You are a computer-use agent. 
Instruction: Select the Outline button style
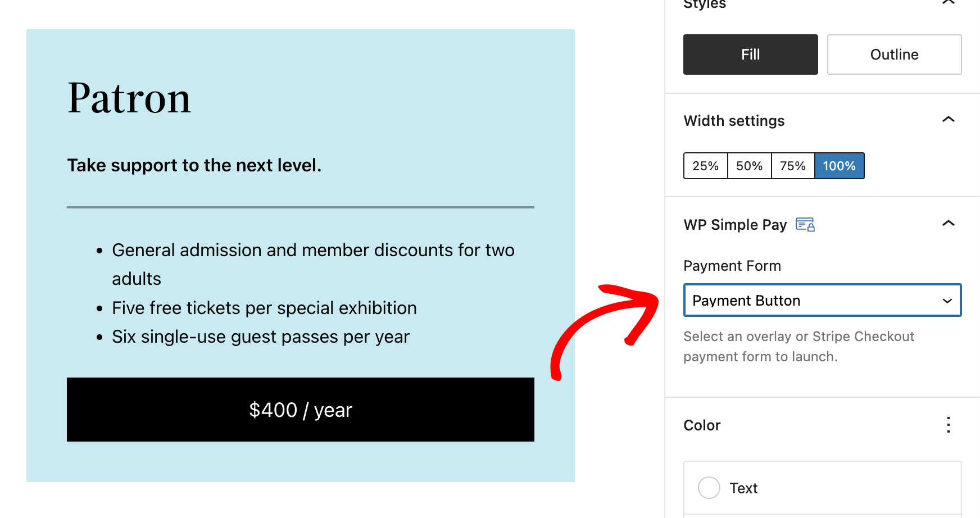click(x=894, y=54)
